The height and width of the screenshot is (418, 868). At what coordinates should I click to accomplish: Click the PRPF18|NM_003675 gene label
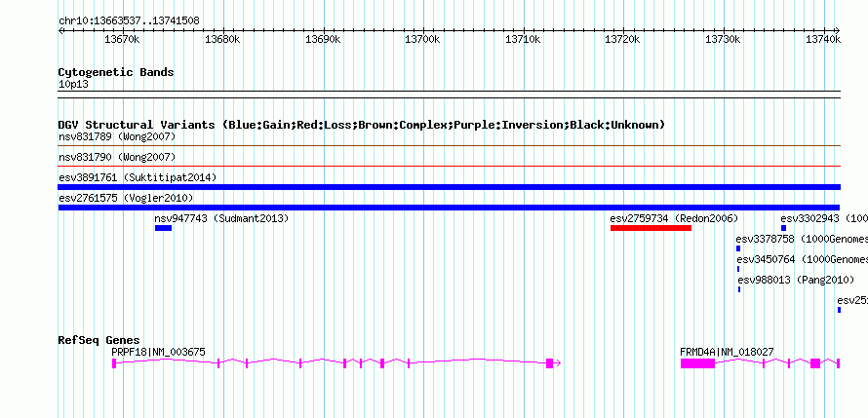click(158, 352)
